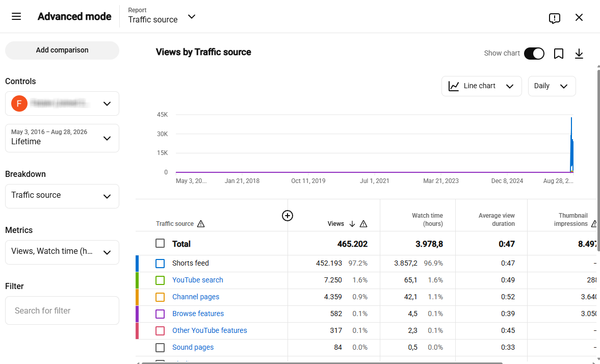Click the Add comparison button
The height and width of the screenshot is (364, 600).
pos(62,50)
